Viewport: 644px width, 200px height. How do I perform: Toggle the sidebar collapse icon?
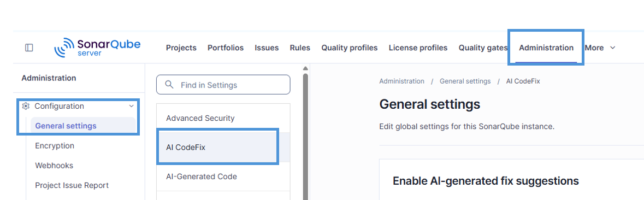pos(29,48)
